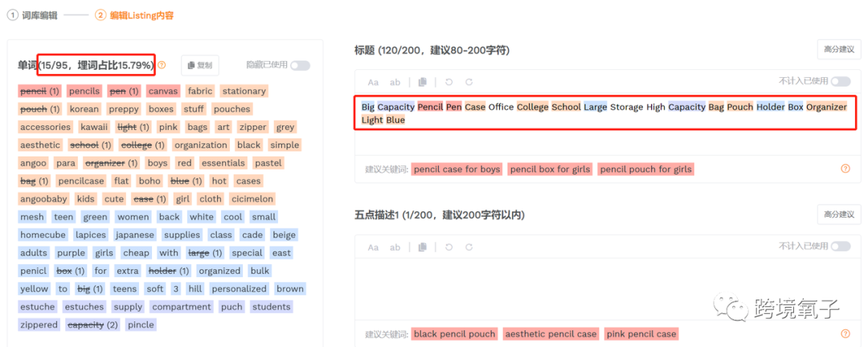Screen dimensions: 868x347
Task: Select step 2 编辑Listing内容
Action: tap(134, 15)
